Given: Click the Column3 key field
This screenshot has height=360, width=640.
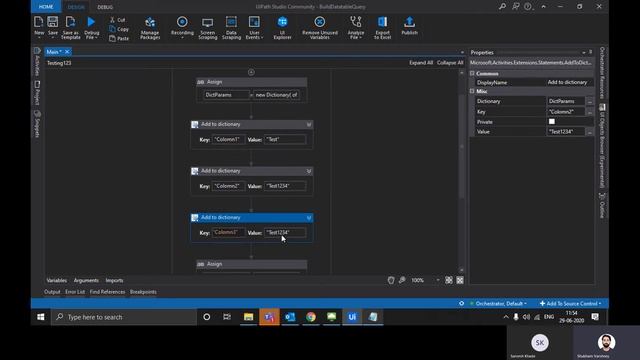Looking at the screenshot, I should point(229,233).
